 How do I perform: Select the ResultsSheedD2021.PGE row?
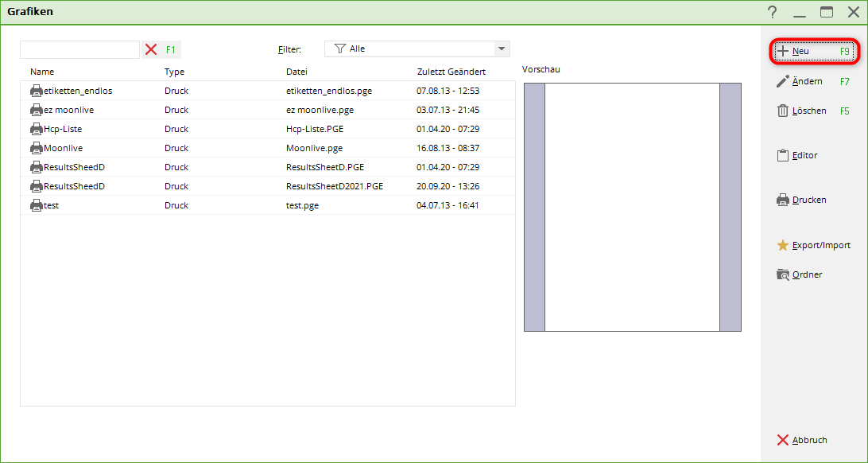click(334, 186)
